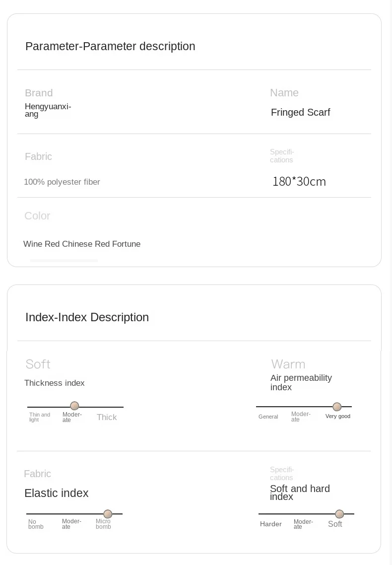Image resolution: width=392 pixels, height=565 pixels.
Task: Click the Soft and hard index slider knob
Action: click(x=339, y=514)
